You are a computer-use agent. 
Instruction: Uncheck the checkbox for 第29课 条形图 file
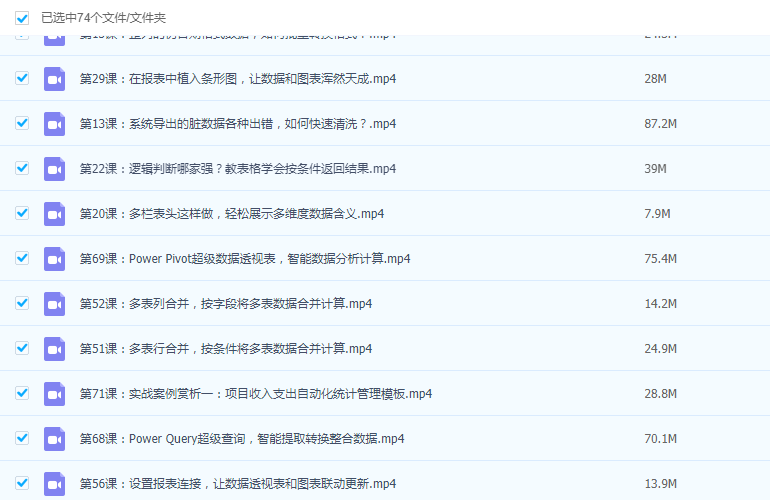point(22,78)
